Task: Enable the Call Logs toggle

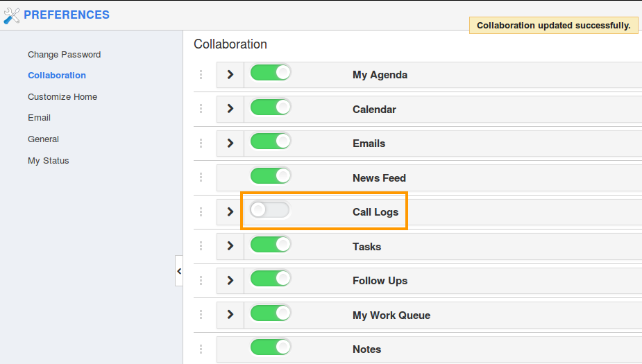Action: 270,210
